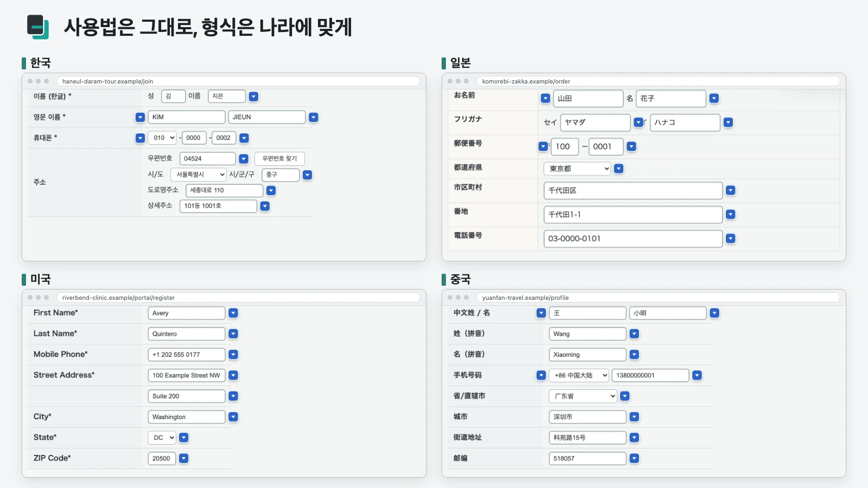The height and width of the screenshot is (488, 868).
Task: Click haneul-daram-tour.example/join address bar
Action: (x=238, y=81)
